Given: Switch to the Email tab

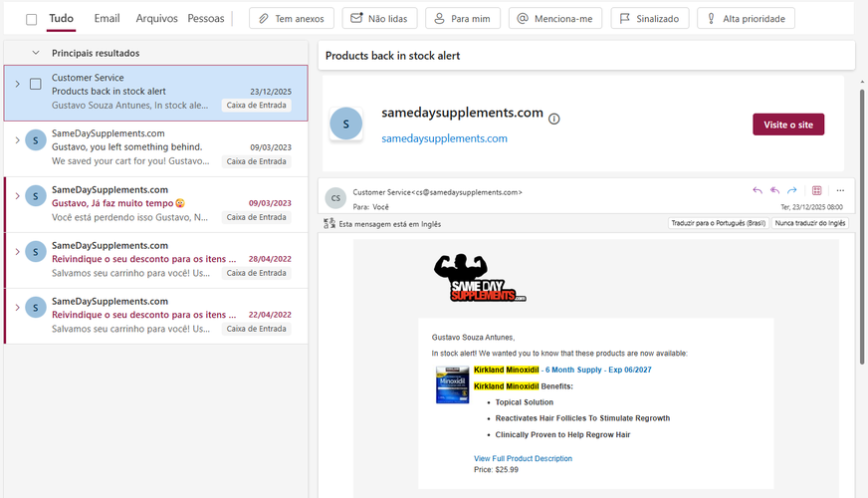Looking at the screenshot, I should [x=107, y=18].
